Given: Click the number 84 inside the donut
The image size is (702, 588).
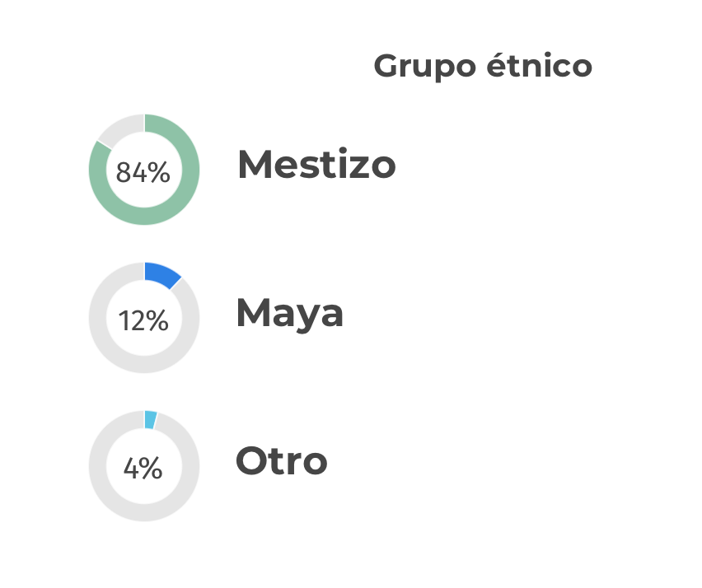Looking at the screenshot, I should [x=131, y=172].
